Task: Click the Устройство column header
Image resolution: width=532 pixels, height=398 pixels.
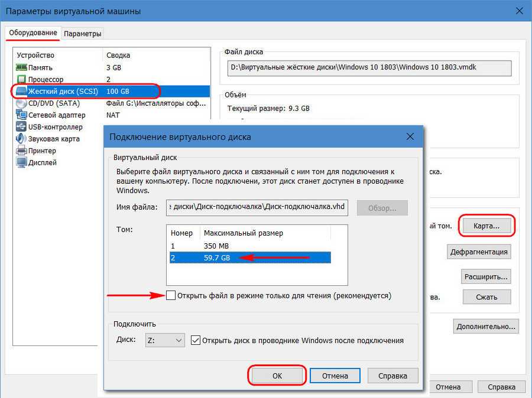Action: [35, 55]
